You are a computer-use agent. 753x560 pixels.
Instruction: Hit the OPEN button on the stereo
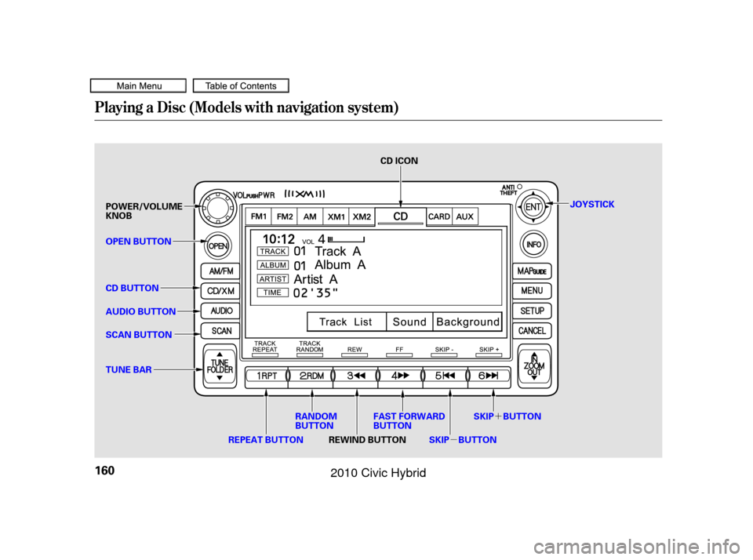click(218, 246)
